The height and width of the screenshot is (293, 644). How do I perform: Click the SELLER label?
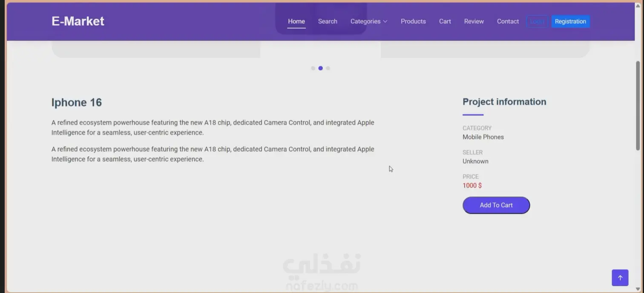472,152
